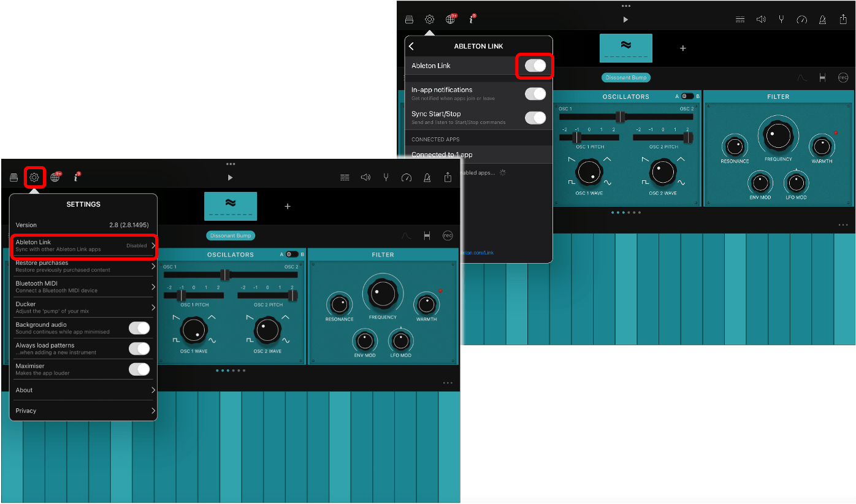
Task: Open globe community icon in Settings screenshot
Action: (x=56, y=177)
